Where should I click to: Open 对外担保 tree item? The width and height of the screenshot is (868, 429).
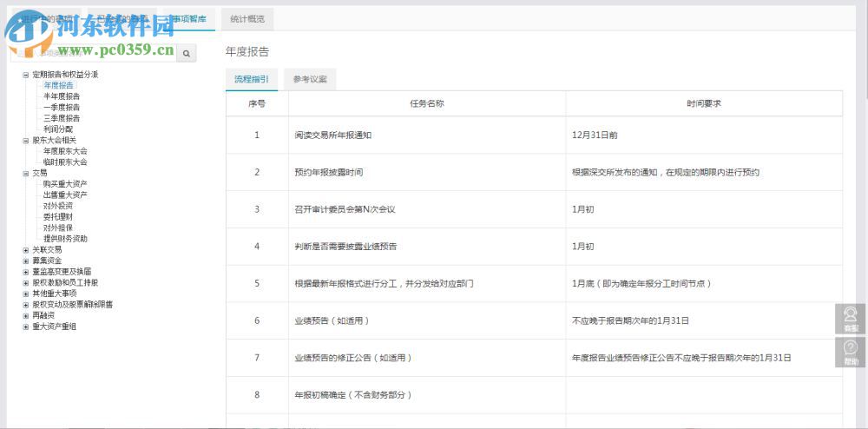pyautogui.click(x=58, y=228)
